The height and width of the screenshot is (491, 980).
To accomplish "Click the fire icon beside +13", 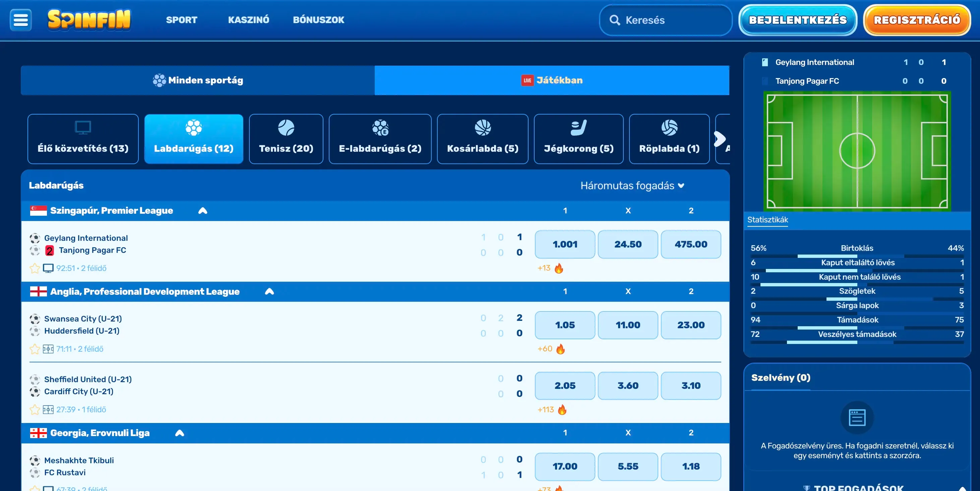I will 558,268.
